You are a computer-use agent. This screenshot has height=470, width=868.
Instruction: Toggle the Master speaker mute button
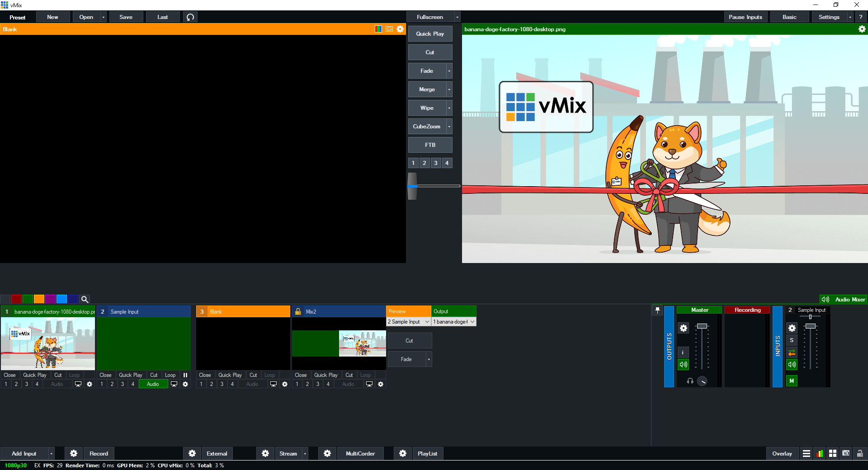(683, 365)
